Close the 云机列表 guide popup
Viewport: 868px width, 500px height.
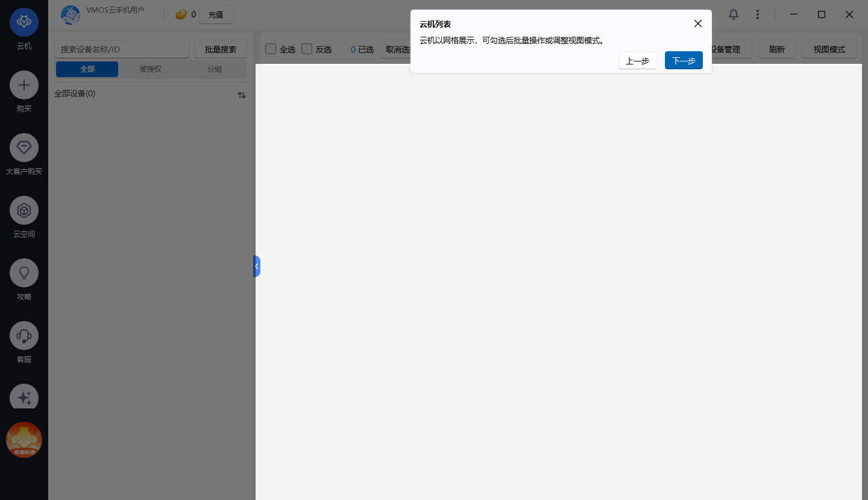pyautogui.click(x=698, y=23)
